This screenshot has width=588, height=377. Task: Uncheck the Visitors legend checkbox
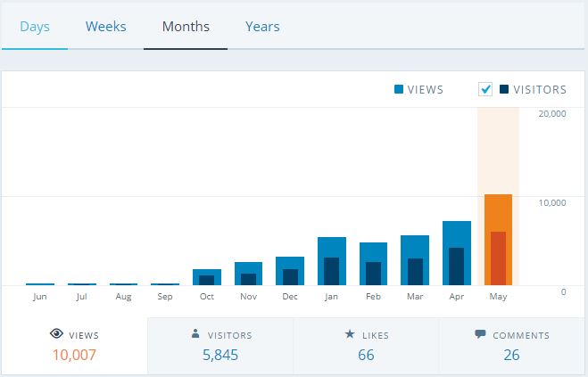click(x=485, y=89)
